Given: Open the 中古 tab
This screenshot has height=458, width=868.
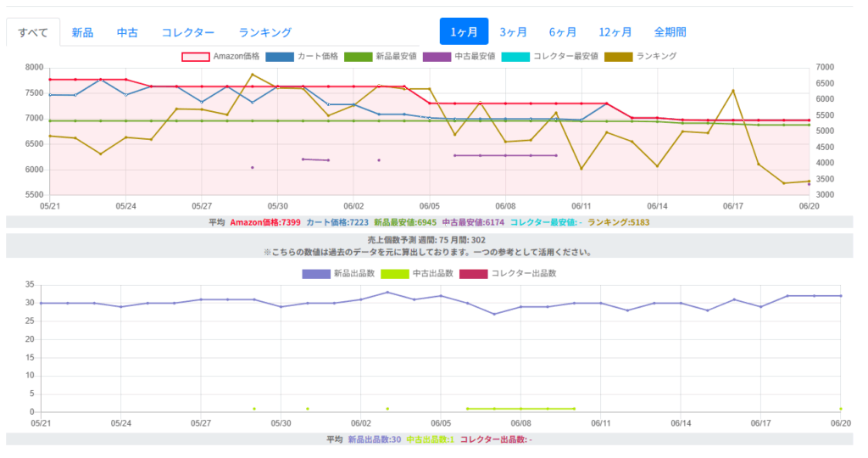Looking at the screenshot, I should [127, 32].
